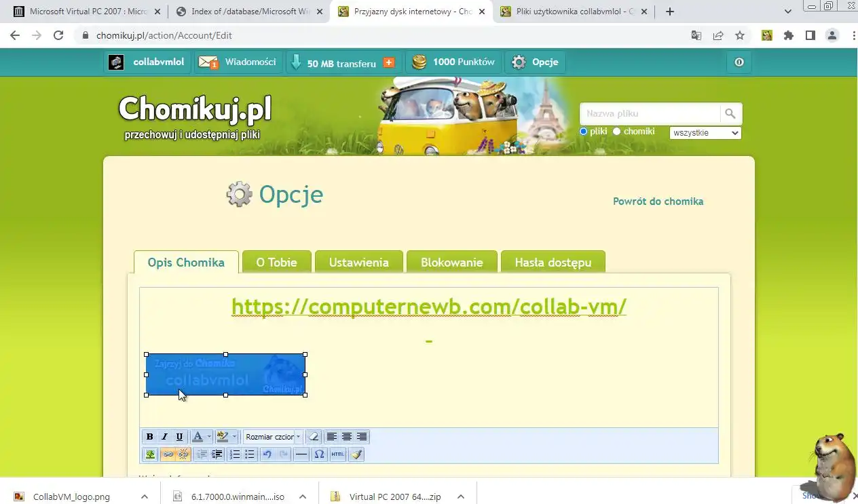The image size is (858, 504).
Task: Increase indent with the indent icon
Action: point(217,454)
